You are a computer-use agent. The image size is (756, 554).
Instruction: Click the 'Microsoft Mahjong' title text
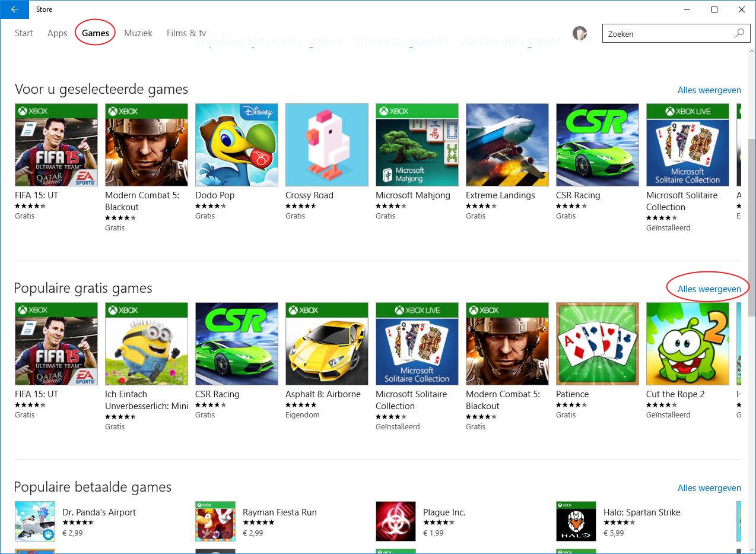point(413,195)
